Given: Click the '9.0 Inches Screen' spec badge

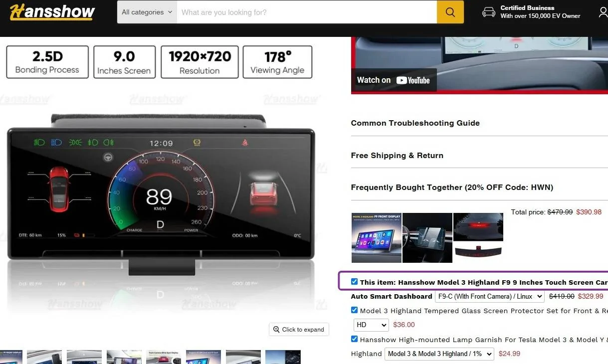Looking at the screenshot, I should click(x=124, y=62).
